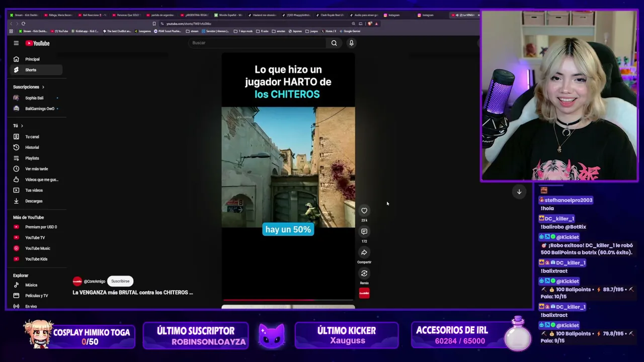Open the comments of the short
Viewport: 644px width, 362px height.
(x=364, y=231)
